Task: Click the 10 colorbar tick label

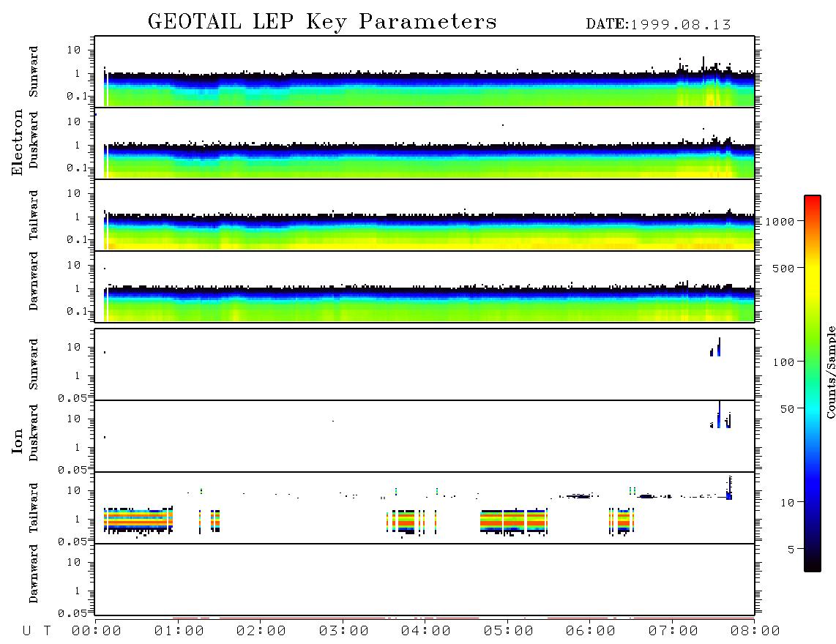Action: (787, 503)
